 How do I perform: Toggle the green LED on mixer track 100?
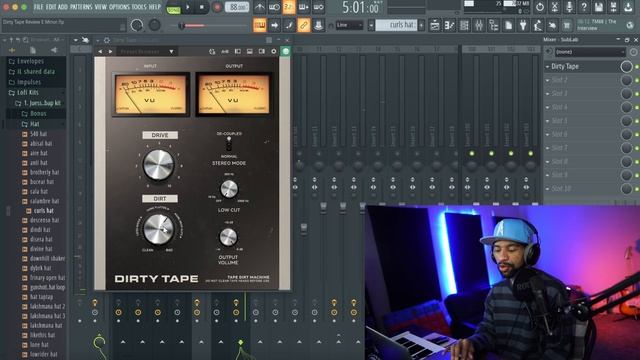(472, 153)
